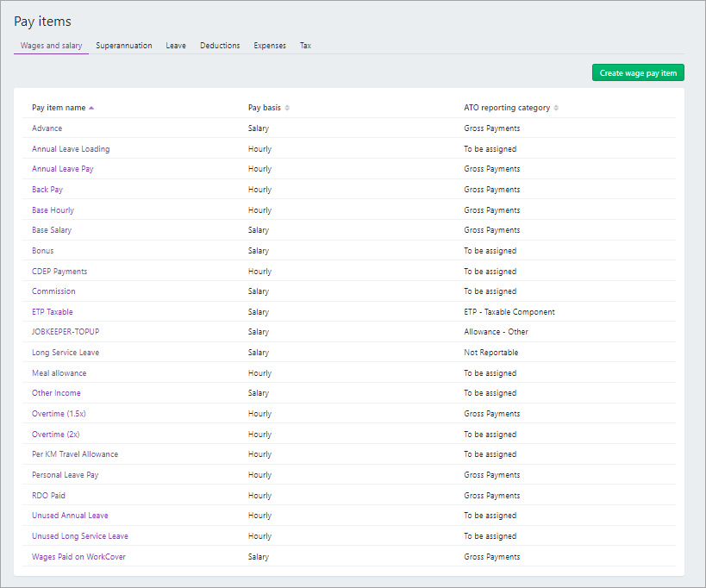Select the Expenses tab
The height and width of the screenshot is (588, 706).
click(270, 46)
